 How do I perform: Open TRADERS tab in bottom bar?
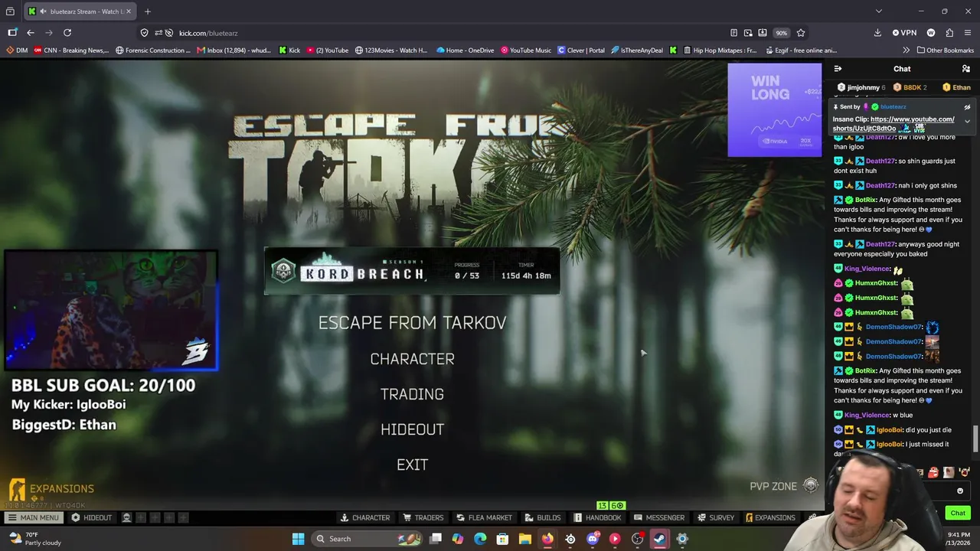(423, 517)
